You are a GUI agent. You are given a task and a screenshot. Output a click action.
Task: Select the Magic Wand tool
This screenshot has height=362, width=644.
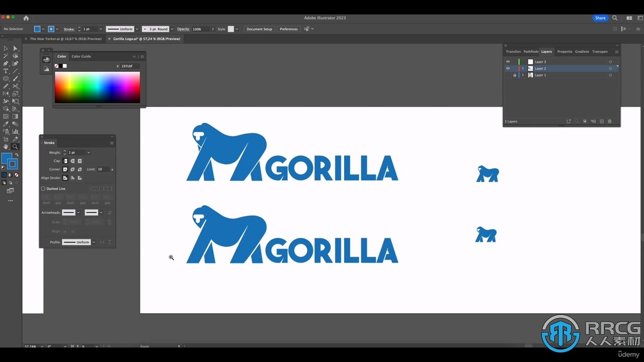(x=6, y=56)
